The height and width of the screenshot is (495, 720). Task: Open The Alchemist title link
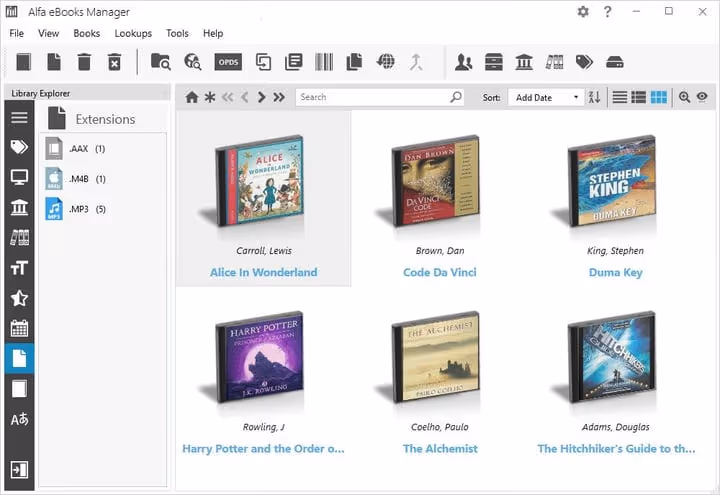click(x=440, y=449)
